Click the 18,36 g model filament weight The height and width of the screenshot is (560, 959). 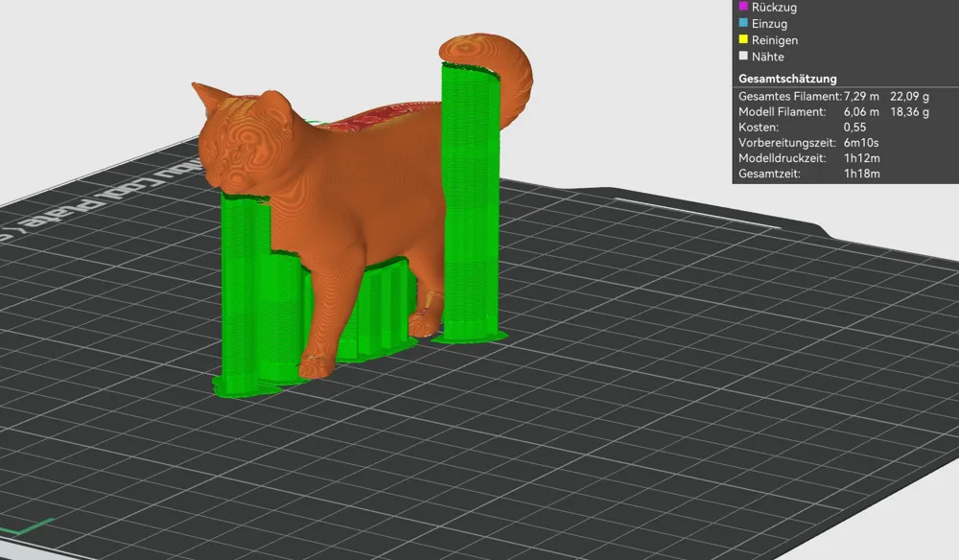pyautogui.click(x=909, y=112)
